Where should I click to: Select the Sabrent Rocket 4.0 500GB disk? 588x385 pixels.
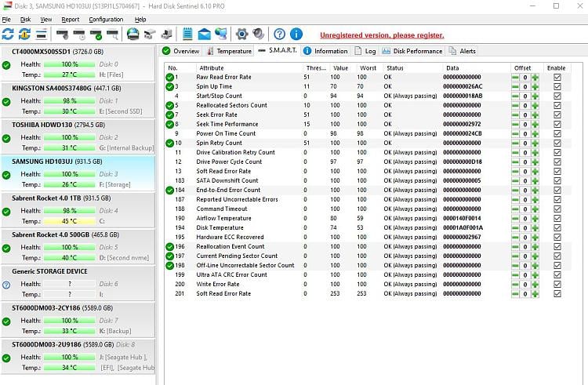point(78,247)
